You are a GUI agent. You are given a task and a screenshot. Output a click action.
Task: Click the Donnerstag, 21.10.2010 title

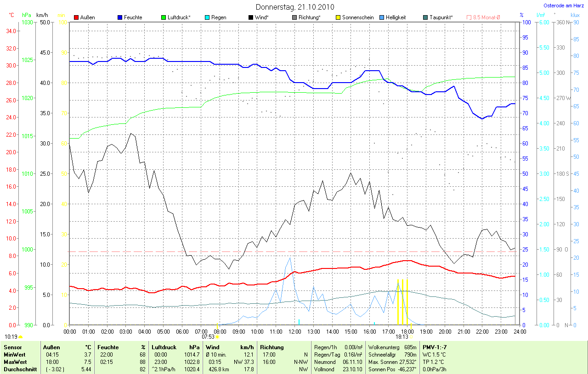click(295, 7)
